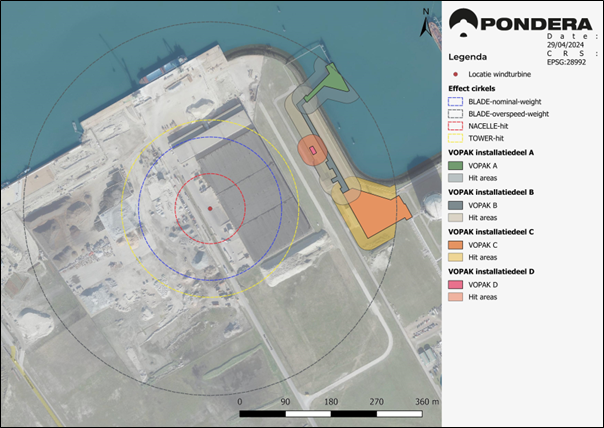Click the green VOPAK A legend swatch
This screenshot has height=428, width=604.
click(x=455, y=166)
